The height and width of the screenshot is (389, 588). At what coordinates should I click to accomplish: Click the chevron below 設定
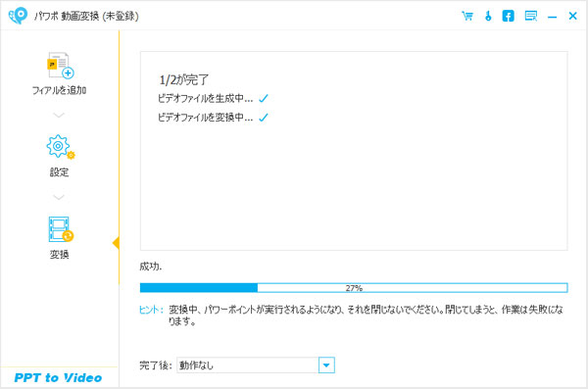click(x=59, y=197)
